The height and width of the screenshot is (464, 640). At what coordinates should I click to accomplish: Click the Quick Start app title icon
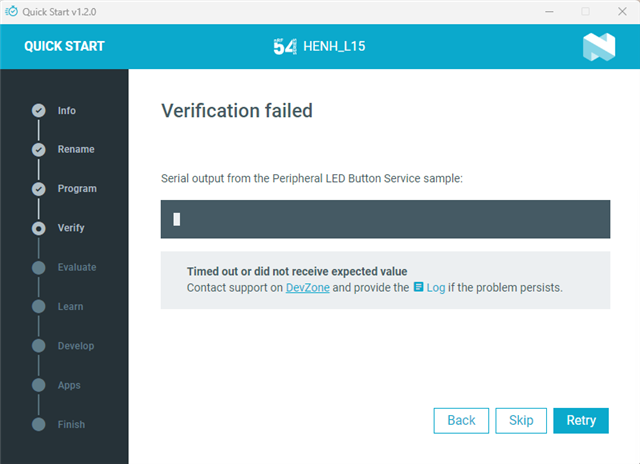(x=11, y=11)
